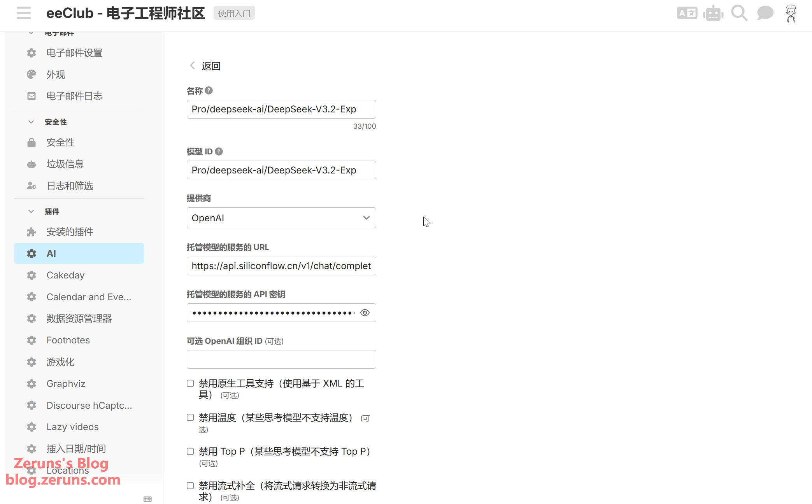Select Cakeday plugin settings in sidebar

[x=65, y=275]
